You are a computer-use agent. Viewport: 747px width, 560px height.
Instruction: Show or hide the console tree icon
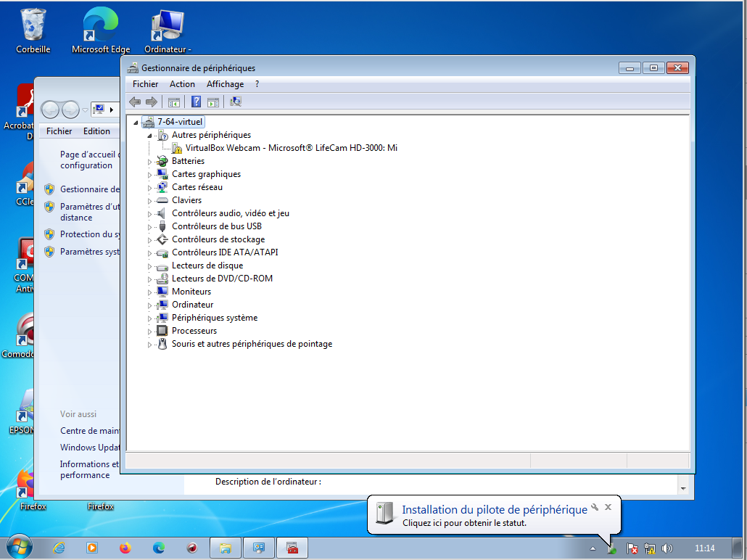click(174, 102)
